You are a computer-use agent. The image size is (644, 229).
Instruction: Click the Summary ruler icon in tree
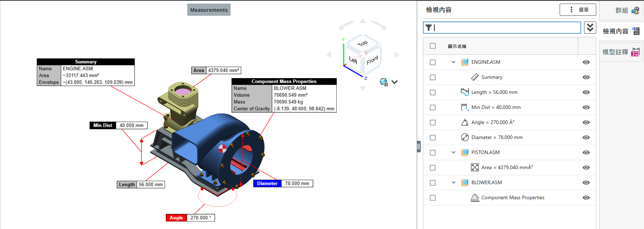tap(475, 77)
